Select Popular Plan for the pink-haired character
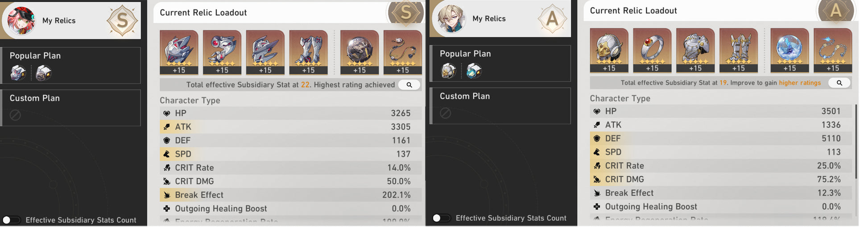868x227 pixels. click(x=71, y=66)
